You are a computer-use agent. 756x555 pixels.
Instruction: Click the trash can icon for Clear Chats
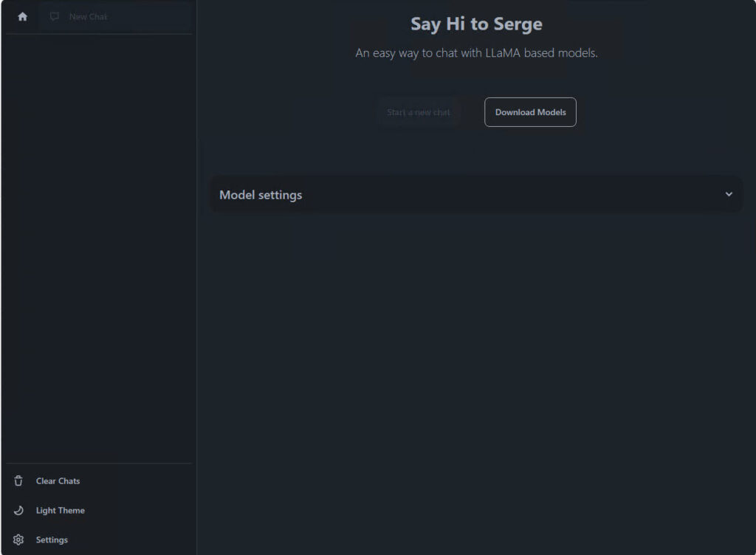click(x=18, y=480)
